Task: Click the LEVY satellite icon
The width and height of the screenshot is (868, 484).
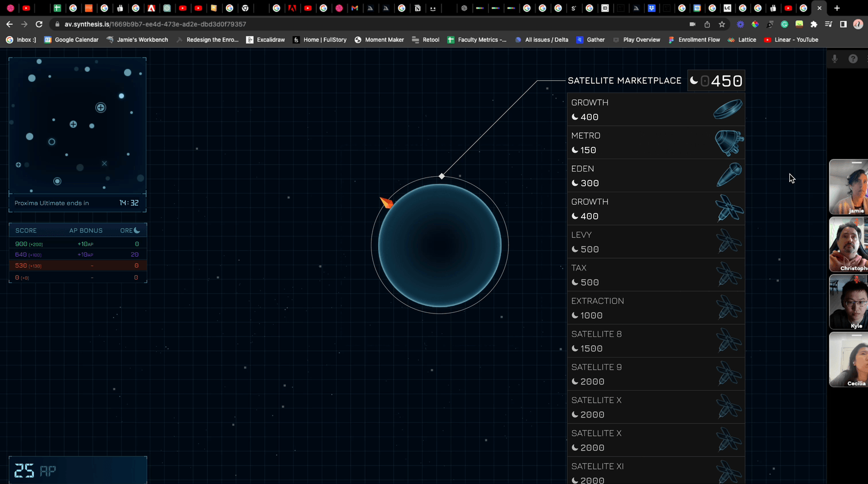Action: [729, 241]
